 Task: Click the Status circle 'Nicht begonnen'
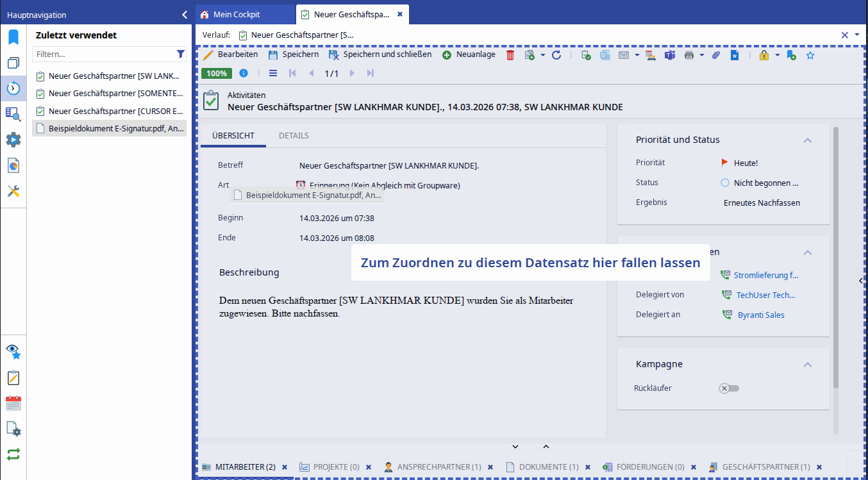(x=725, y=183)
